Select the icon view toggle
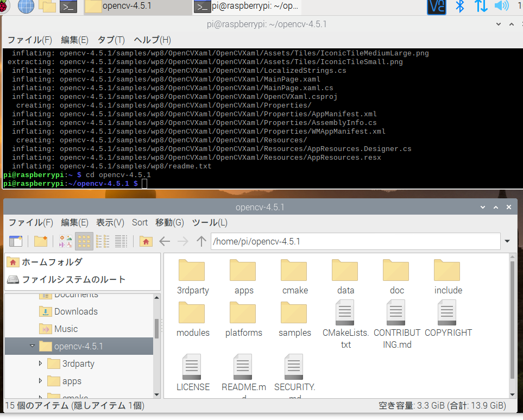The image size is (523, 420). [x=84, y=241]
